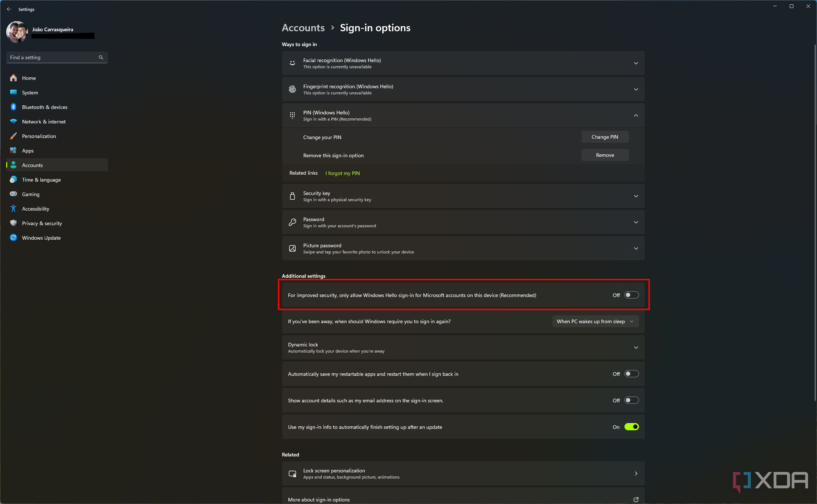This screenshot has height=504, width=817.
Task: Turn off use sign-in info after update
Action: click(x=631, y=427)
